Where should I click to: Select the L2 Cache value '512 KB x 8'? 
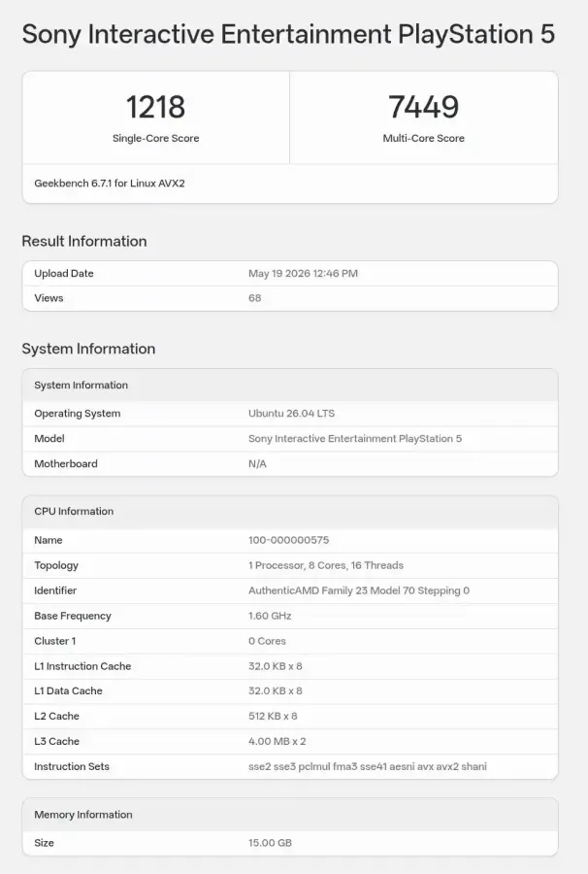click(273, 717)
